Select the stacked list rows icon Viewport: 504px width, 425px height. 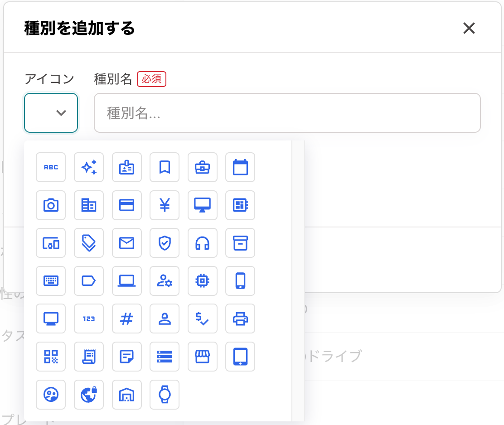coord(165,357)
